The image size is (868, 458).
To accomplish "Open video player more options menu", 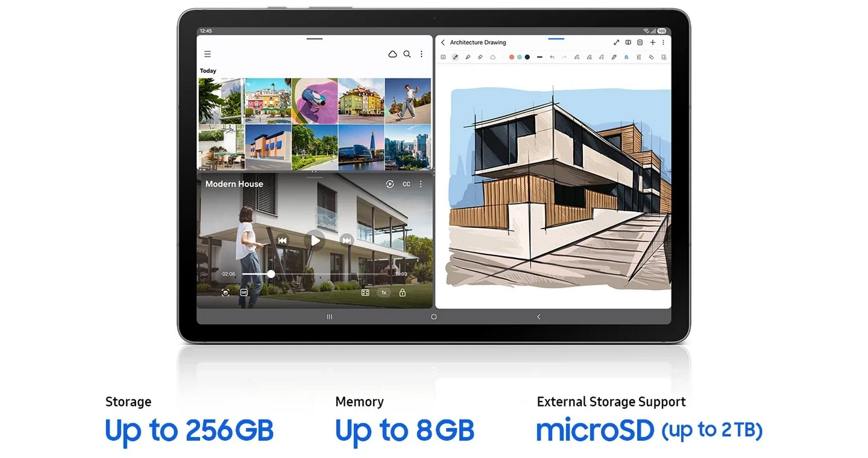I will pos(421,184).
